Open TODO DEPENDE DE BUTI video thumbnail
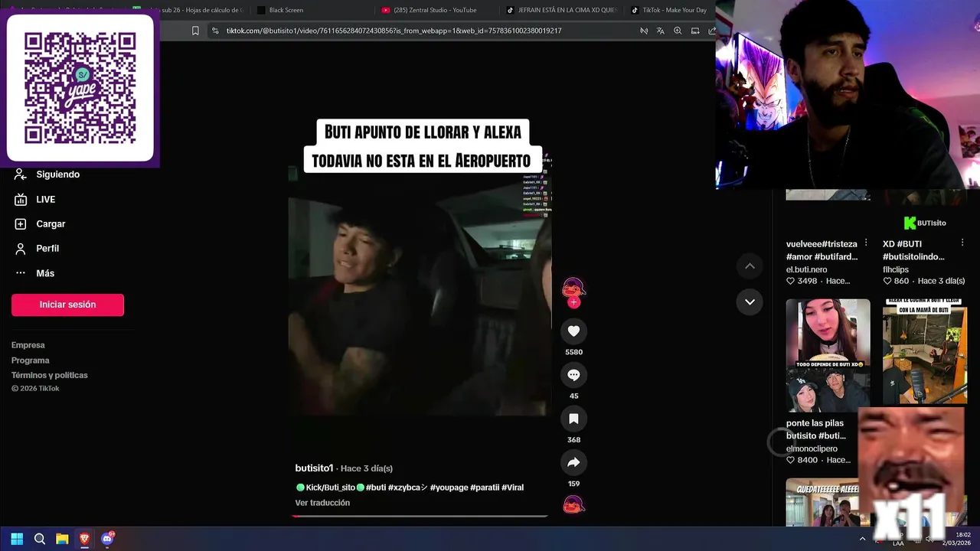Screen dimensions: 980x551 tap(828, 355)
